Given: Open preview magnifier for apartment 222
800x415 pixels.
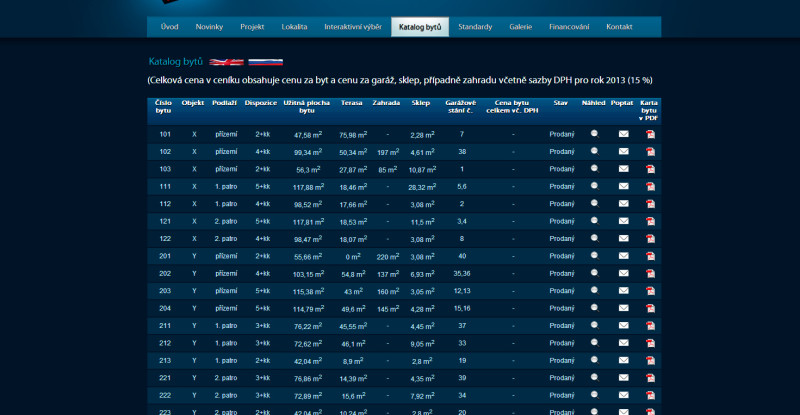Looking at the screenshot, I should 594,395.
